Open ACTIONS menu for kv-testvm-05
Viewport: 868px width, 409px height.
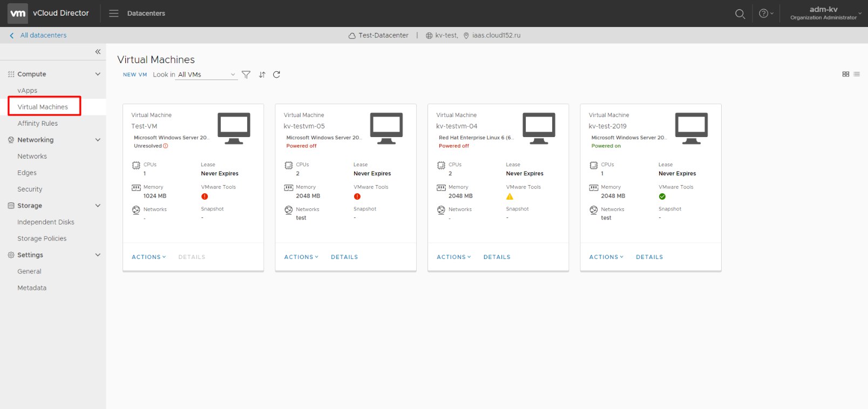coord(301,257)
